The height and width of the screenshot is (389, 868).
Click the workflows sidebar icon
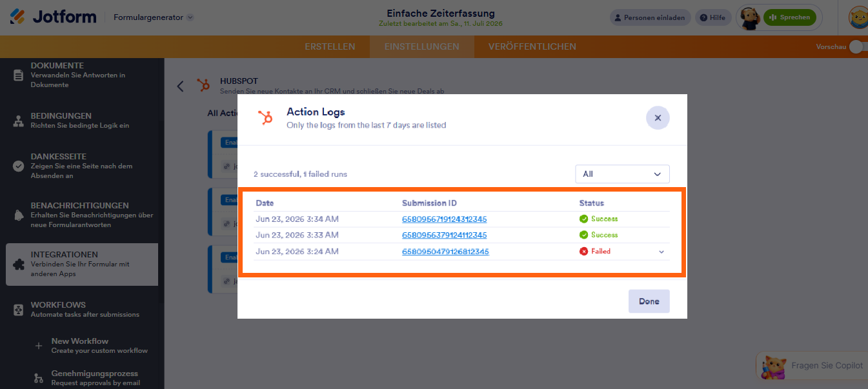[x=19, y=310]
